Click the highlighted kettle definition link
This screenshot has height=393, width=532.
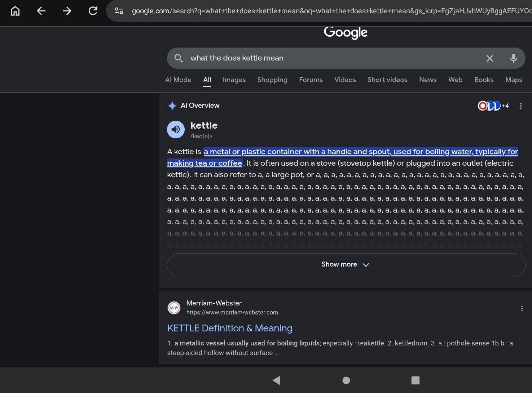(x=343, y=157)
